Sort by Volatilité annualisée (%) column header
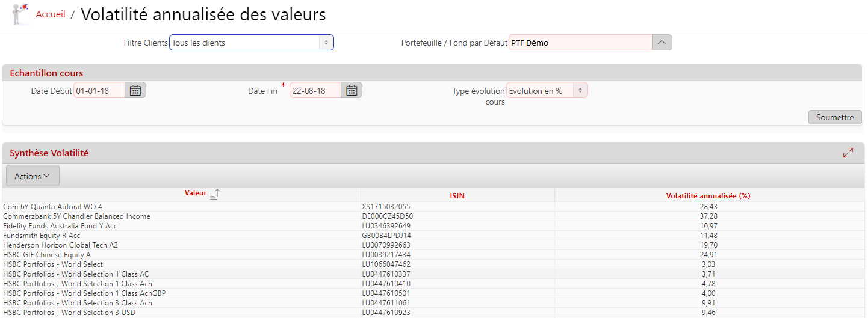Screen dimensions: 868x318 point(708,195)
